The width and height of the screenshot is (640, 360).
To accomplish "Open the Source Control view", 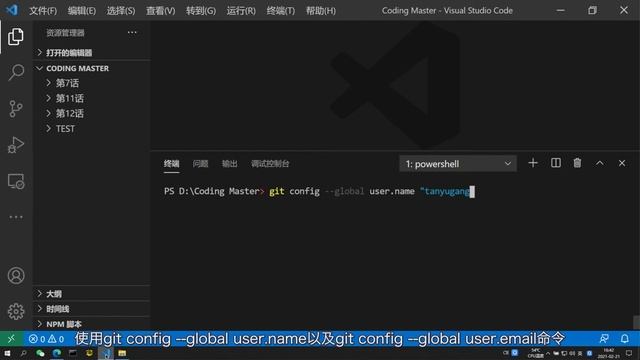I will (16, 109).
